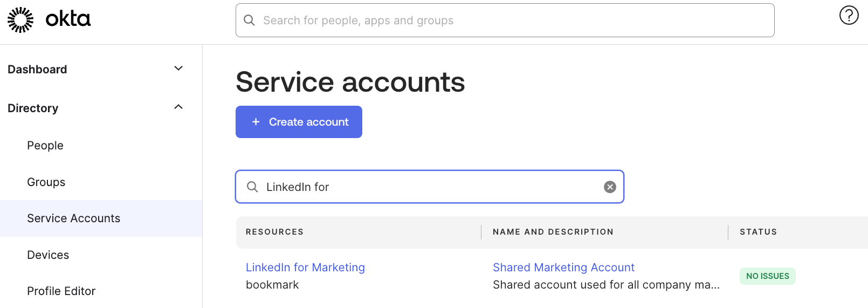The height and width of the screenshot is (308, 868).
Task: Open the Shared Marketing Account link
Action: pyautogui.click(x=563, y=268)
